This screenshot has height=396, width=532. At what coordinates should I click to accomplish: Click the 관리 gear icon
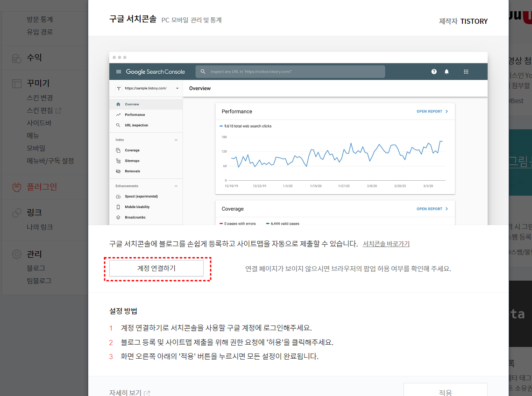(x=17, y=254)
